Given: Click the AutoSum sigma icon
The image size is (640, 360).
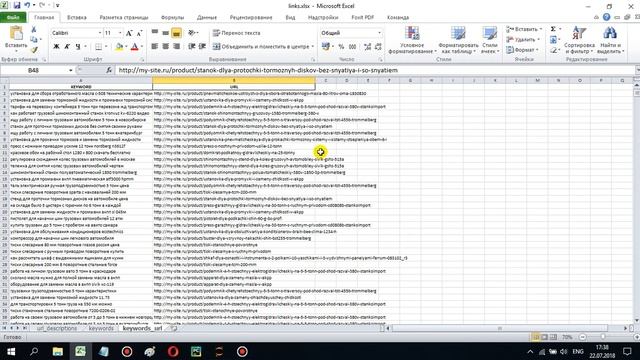Looking at the screenshot, I should tap(553, 29).
